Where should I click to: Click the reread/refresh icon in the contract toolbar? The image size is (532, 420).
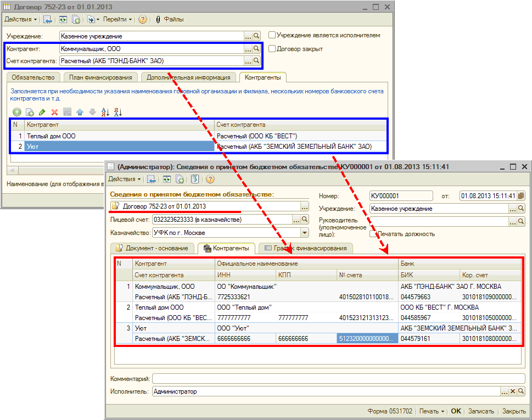pos(63,19)
